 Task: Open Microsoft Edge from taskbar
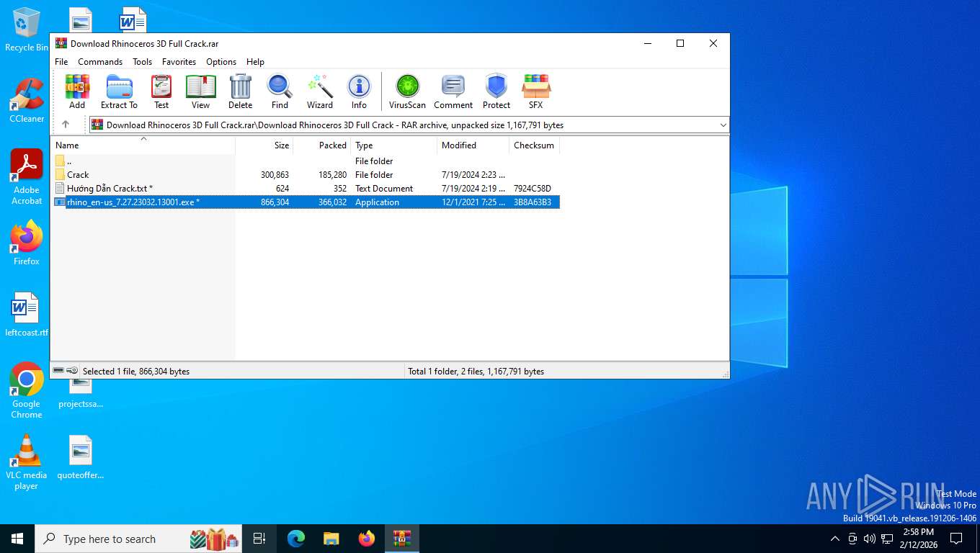coord(296,539)
